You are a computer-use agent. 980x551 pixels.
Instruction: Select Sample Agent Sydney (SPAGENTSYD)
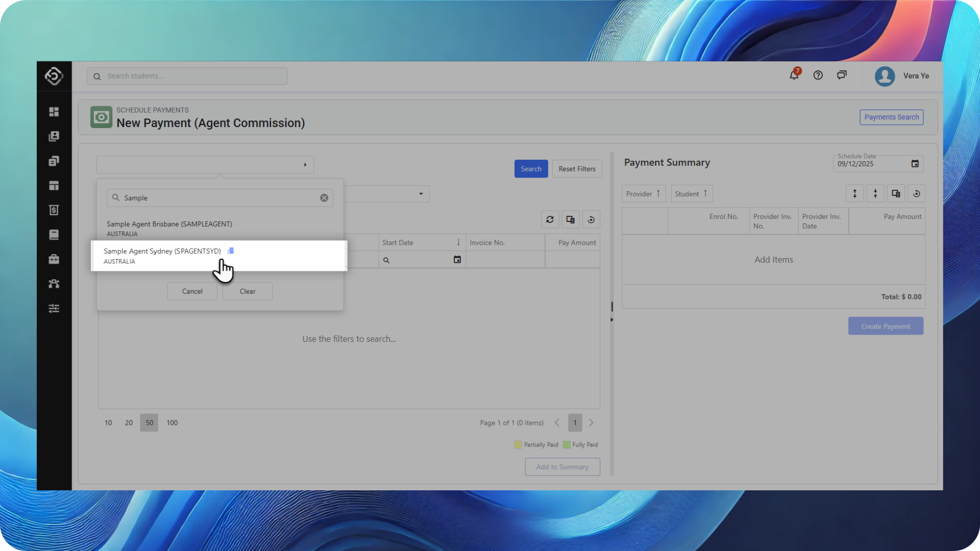[x=162, y=251]
